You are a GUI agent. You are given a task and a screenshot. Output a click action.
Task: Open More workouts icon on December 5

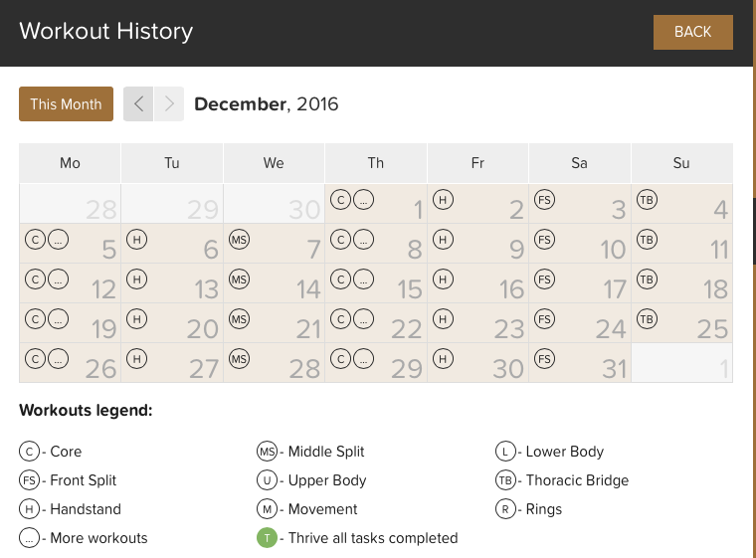pyautogui.click(x=58, y=240)
